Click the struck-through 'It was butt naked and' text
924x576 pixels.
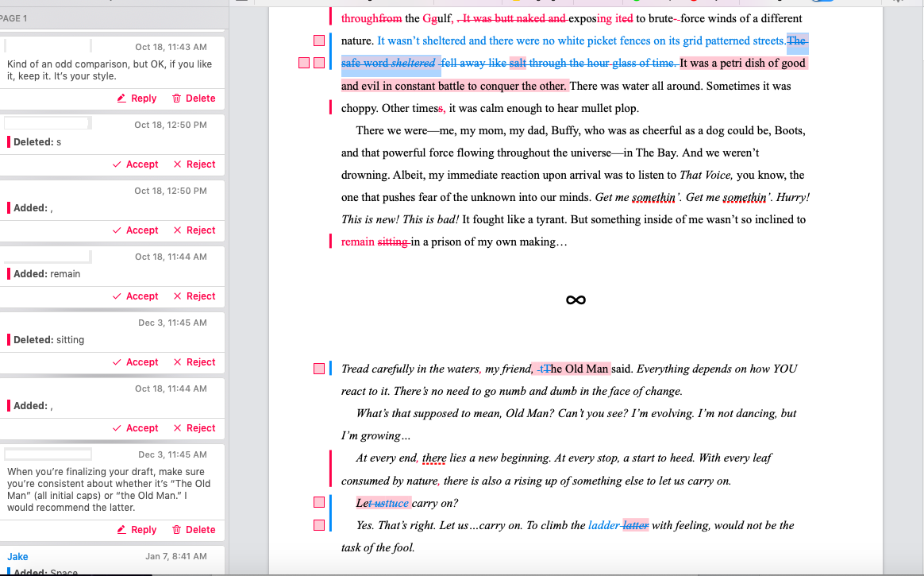(514, 18)
